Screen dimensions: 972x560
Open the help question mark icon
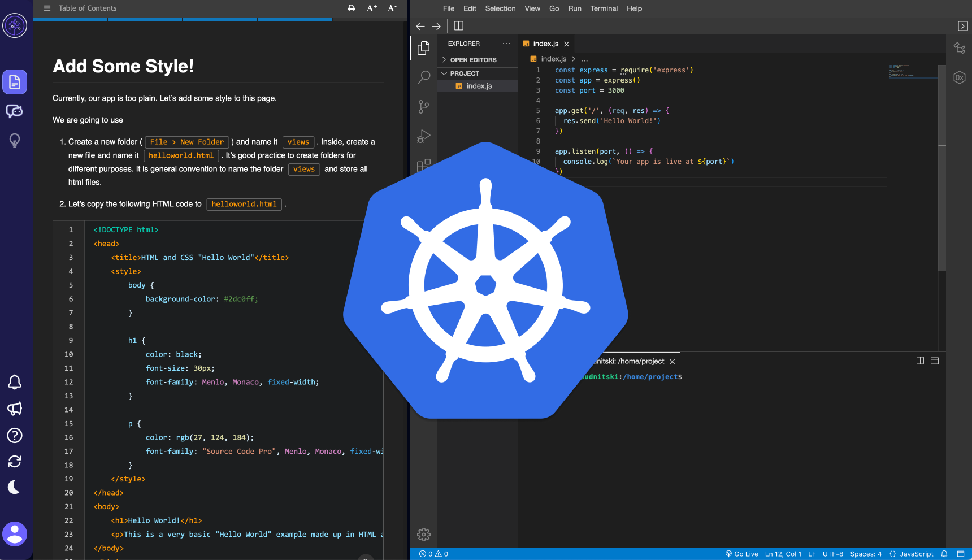coord(15,435)
